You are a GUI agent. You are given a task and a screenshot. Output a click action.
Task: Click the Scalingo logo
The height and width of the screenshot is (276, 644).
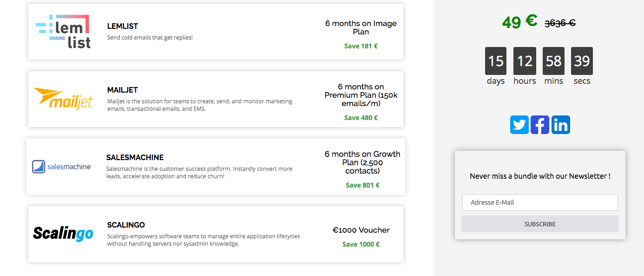pyautogui.click(x=63, y=233)
